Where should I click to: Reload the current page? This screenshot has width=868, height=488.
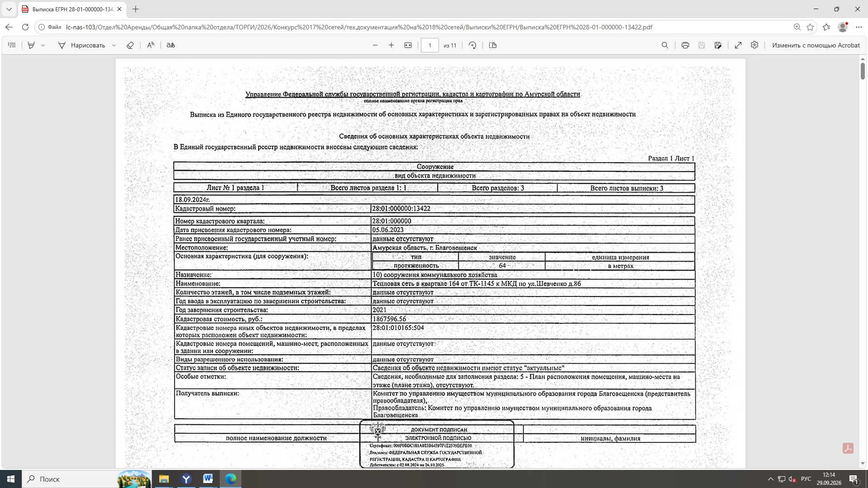point(25,27)
